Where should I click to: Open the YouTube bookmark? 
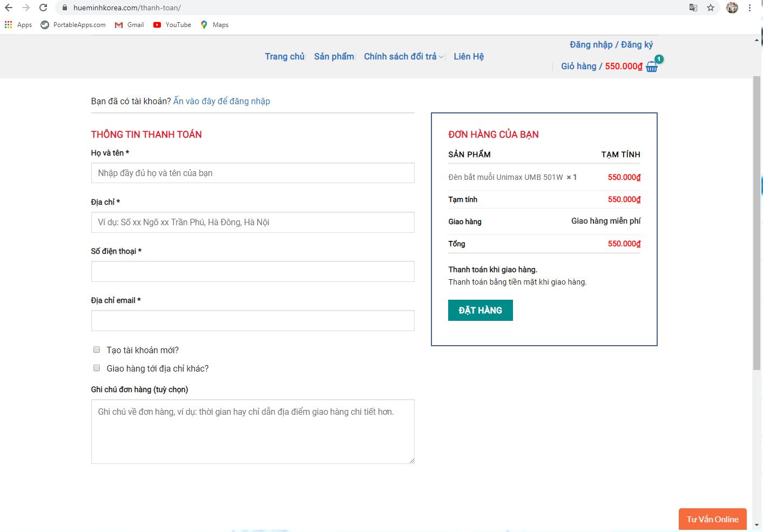[172, 25]
